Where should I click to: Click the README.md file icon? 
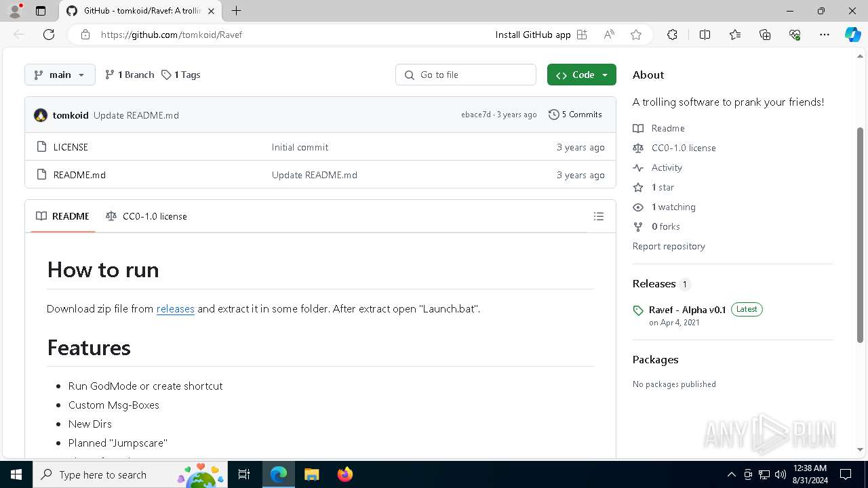[x=41, y=175]
